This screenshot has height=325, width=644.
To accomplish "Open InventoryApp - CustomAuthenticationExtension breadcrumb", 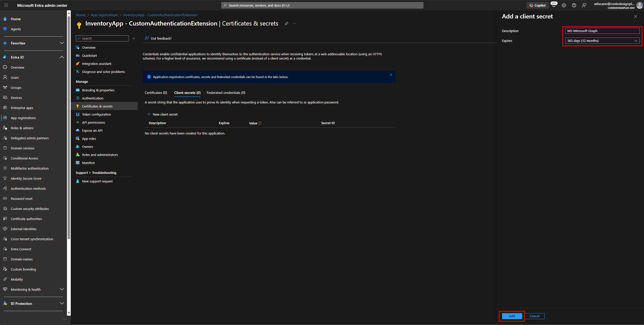I will tap(160, 15).
